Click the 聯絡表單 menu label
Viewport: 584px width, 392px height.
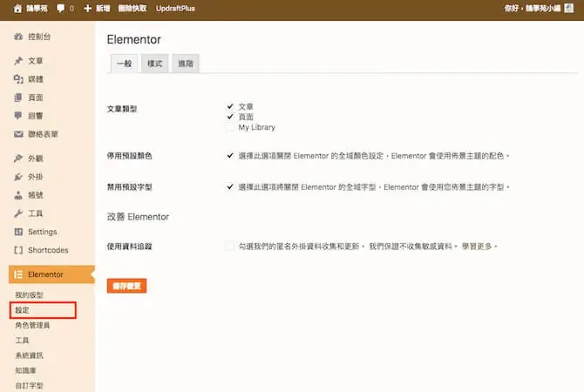(43, 134)
